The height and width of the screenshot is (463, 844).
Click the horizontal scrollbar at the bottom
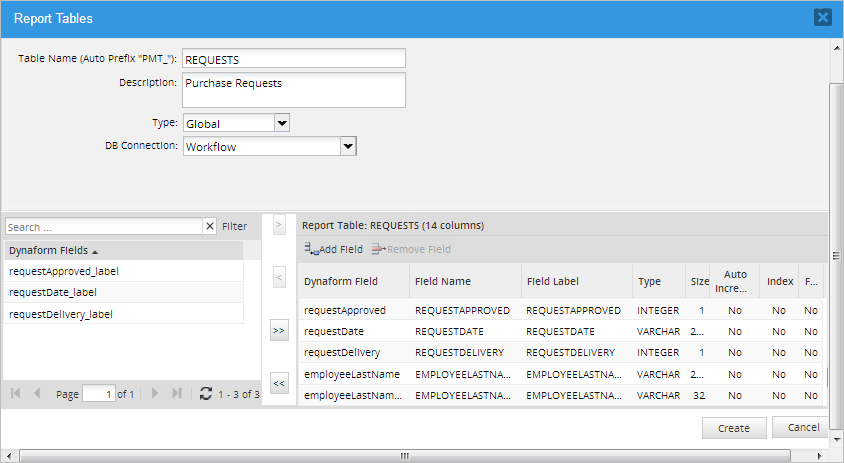405,456
